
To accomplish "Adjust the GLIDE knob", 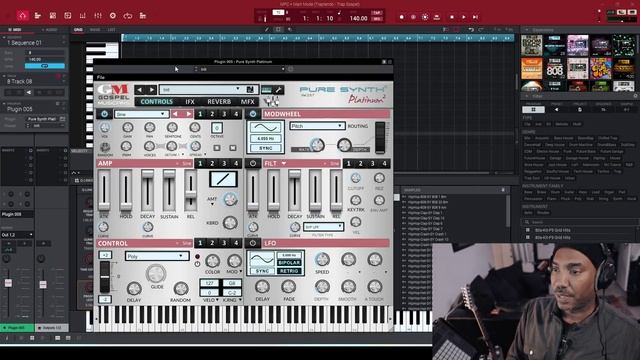I will [156, 273].
